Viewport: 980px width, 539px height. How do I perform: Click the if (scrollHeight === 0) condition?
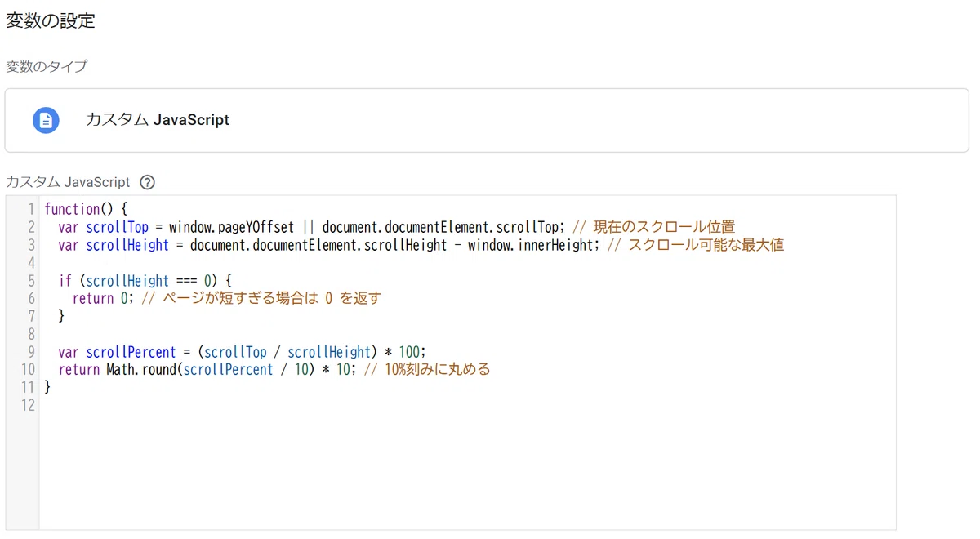pos(145,281)
